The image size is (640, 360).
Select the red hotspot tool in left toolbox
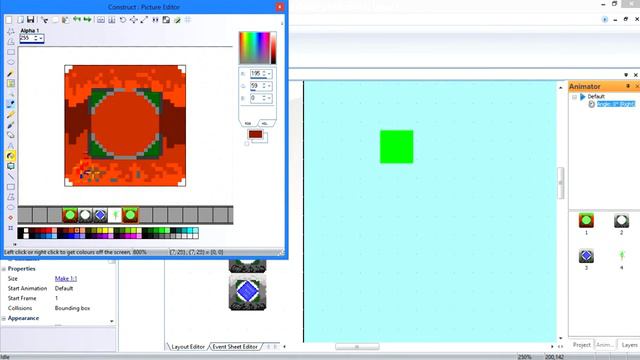pyautogui.click(x=11, y=218)
